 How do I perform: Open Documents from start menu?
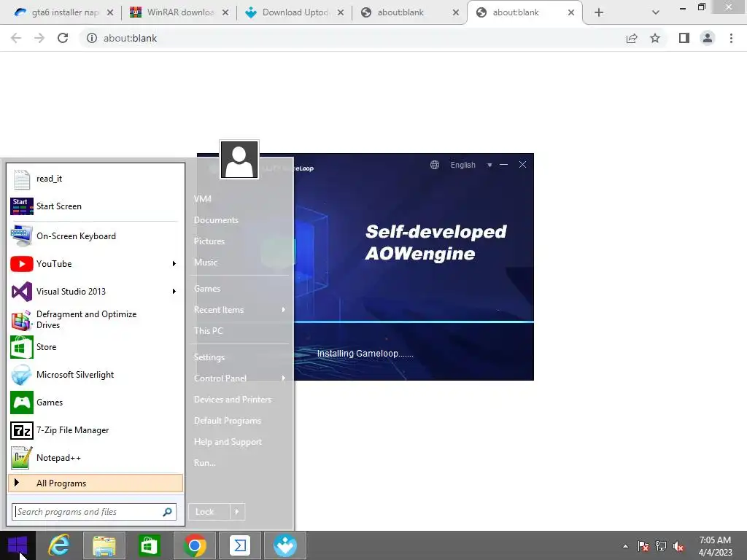tap(216, 220)
